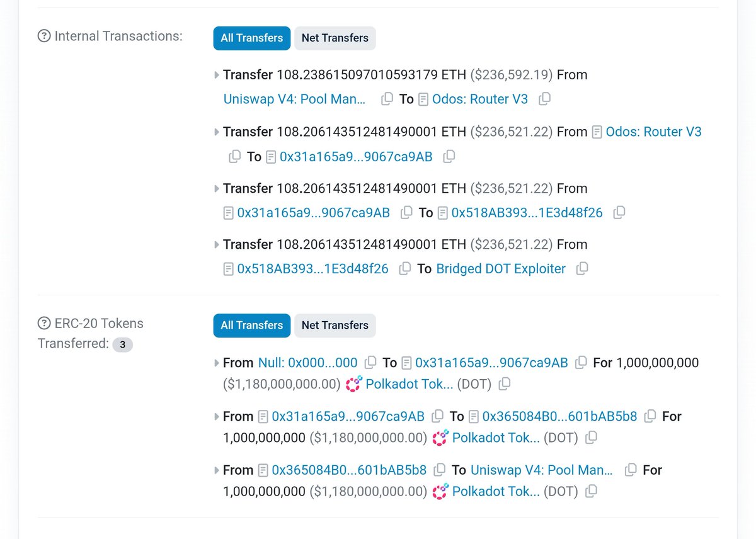
Task: Copy Uniswap V4 Pool Manager address in third token transfer
Action: (x=631, y=470)
